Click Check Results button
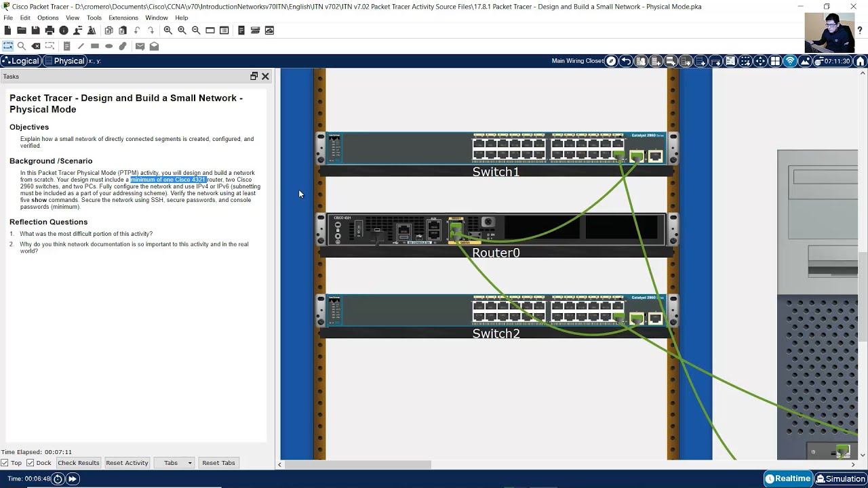Viewport: 868px width, 488px height. pos(79,463)
